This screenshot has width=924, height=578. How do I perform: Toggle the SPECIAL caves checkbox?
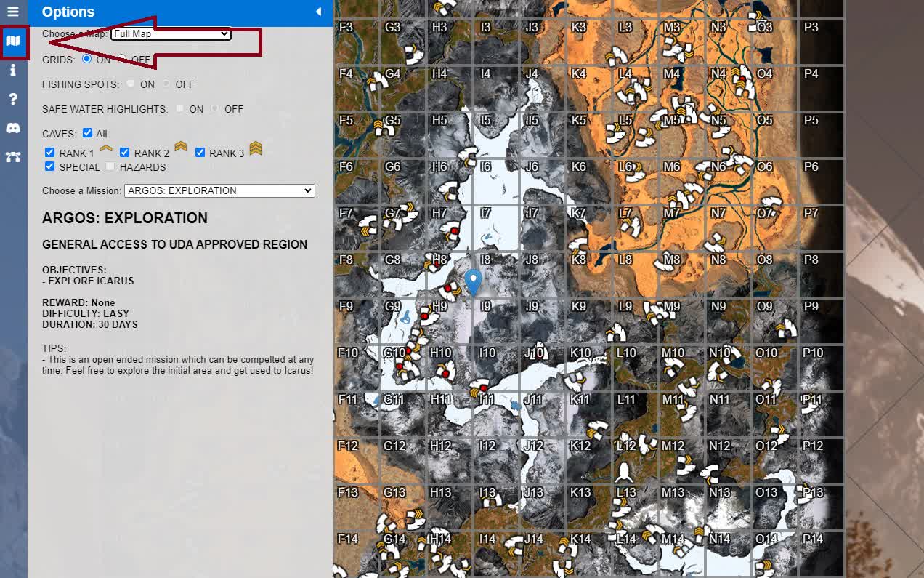point(49,166)
